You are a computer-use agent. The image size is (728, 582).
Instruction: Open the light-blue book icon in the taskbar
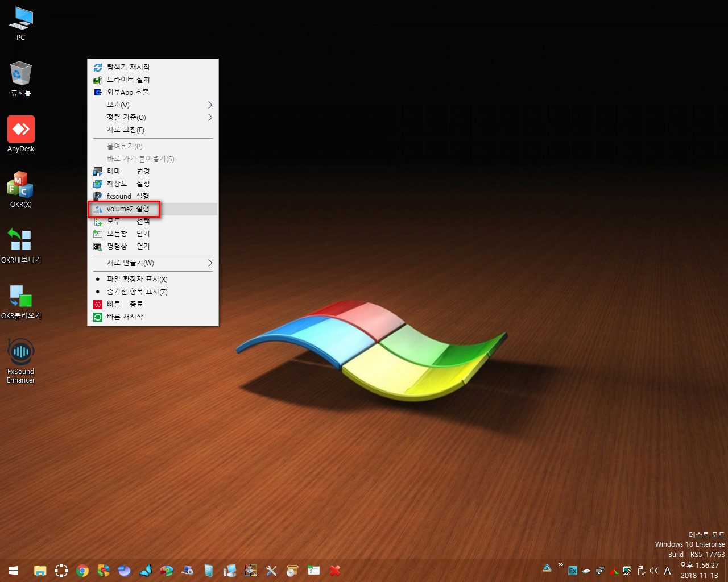point(209,571)
